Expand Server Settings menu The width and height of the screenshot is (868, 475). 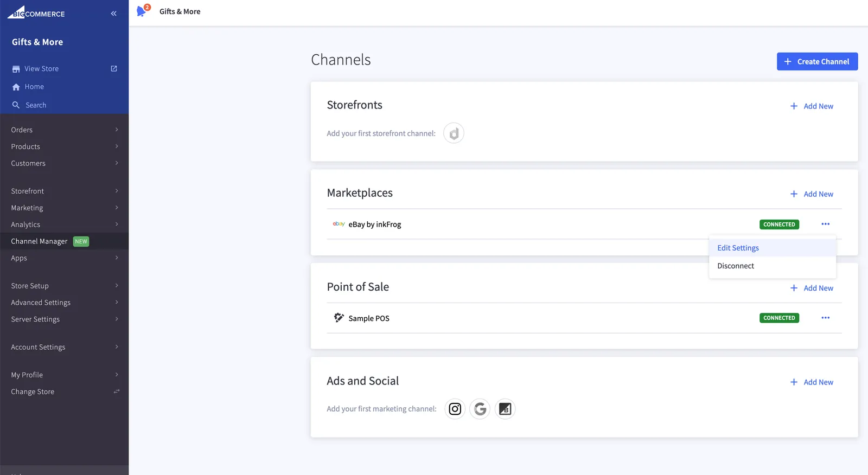(x=64, y=319)
